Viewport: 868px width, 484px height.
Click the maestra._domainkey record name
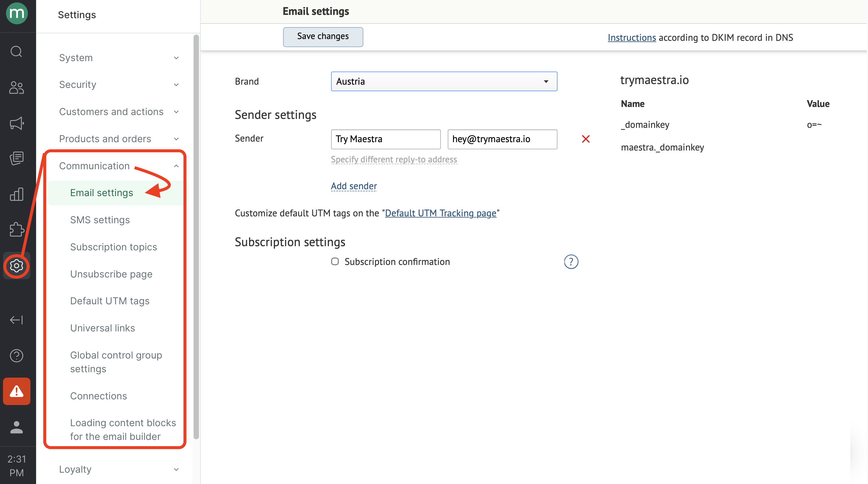[662, 148]
